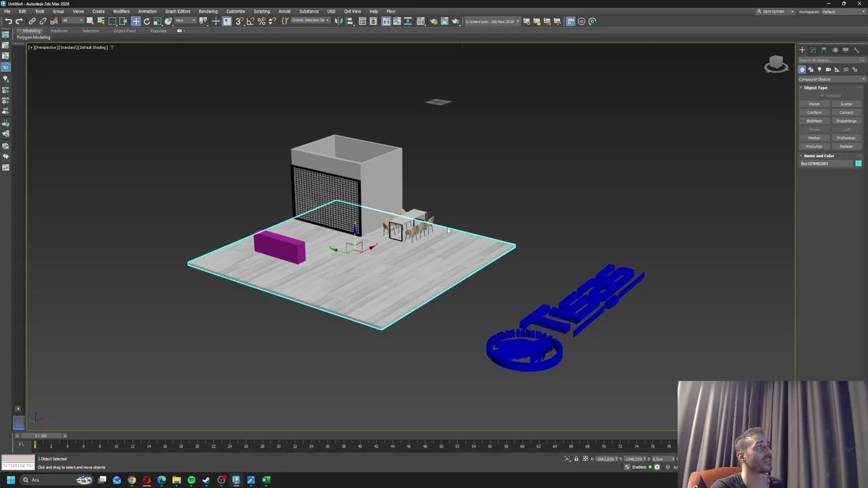The height and width of the screenshot is (488, 868).
Task: Open the Modify panel tab icon
Action: click(813, 49)
